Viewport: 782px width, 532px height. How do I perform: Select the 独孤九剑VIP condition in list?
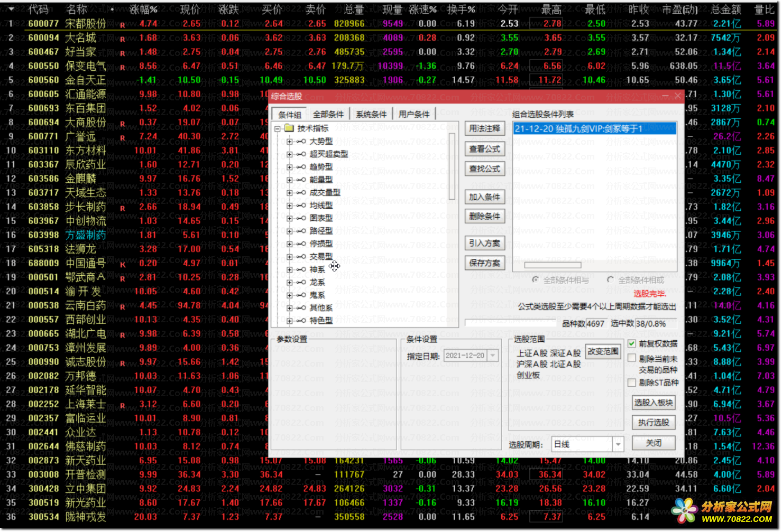pos(594,129)
